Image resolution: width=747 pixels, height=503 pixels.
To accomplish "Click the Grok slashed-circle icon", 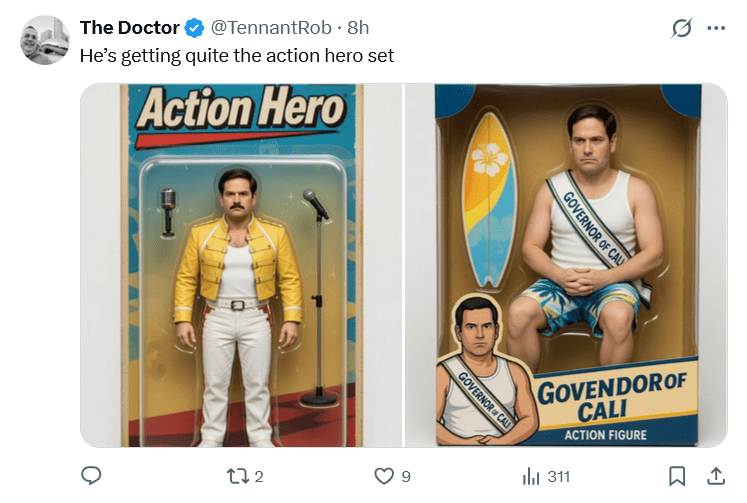I will [x=682, y=28].
